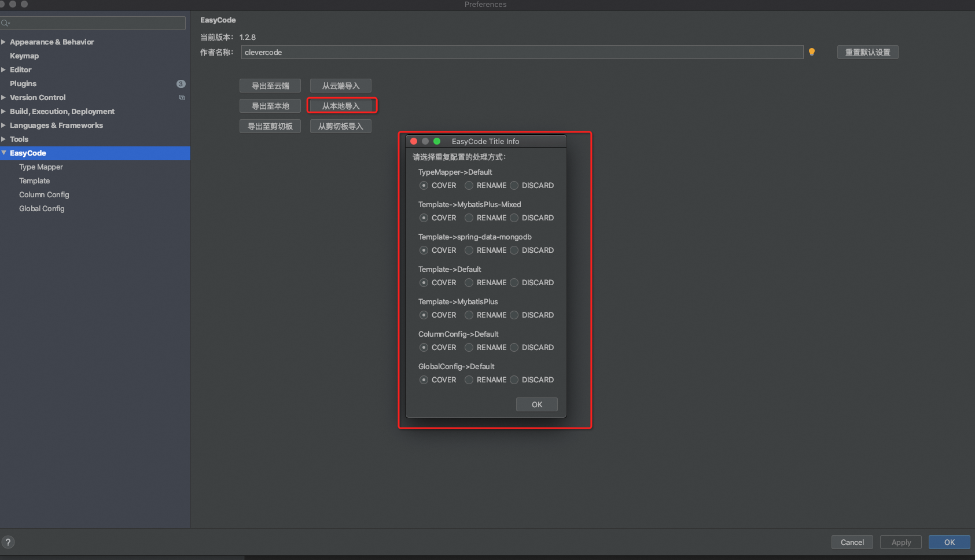This screenshot has width=975, height=560.
Task: Collapse the EasyCode section arrow
Action: coord(3,153)
